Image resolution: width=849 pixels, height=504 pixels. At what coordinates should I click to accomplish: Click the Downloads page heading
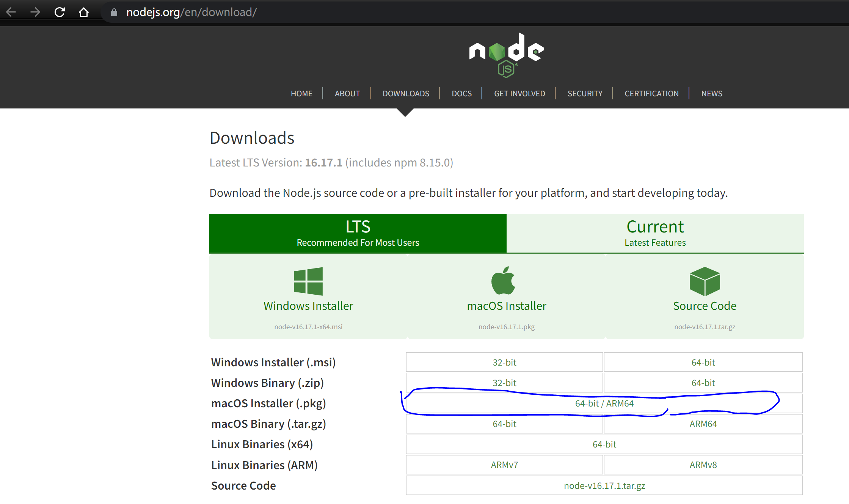coord(252,138)
